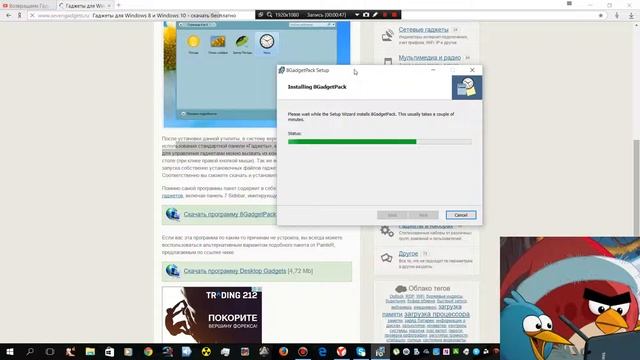This screenshot has width=640, height=360.
Task: Click the bookmark star in the address bar
Action: coord(601,16)
